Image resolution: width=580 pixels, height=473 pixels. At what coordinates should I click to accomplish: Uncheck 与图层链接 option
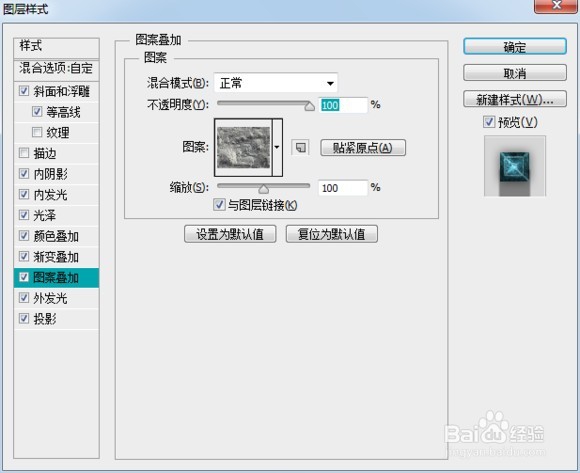click(219, 205)
